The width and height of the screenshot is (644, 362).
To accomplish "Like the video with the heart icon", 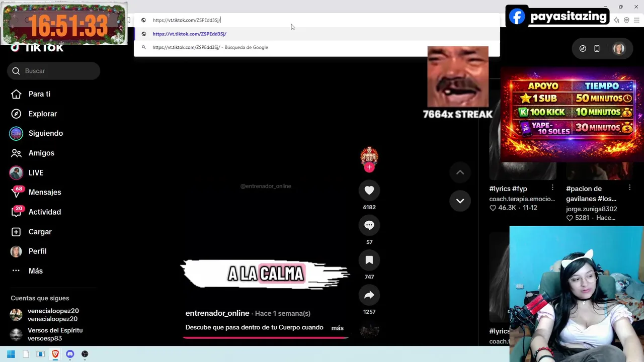I will (x=369, y=190).
